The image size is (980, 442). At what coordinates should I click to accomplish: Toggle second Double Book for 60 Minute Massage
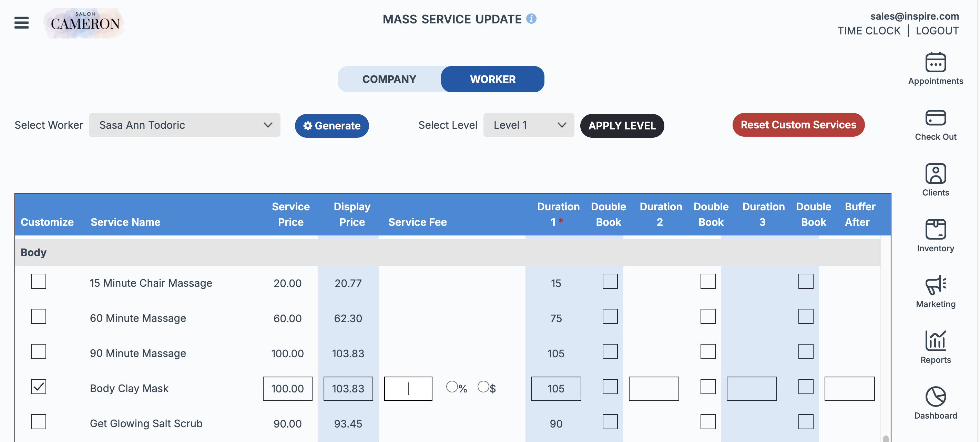pyautogui.click(x=708, y=317)
